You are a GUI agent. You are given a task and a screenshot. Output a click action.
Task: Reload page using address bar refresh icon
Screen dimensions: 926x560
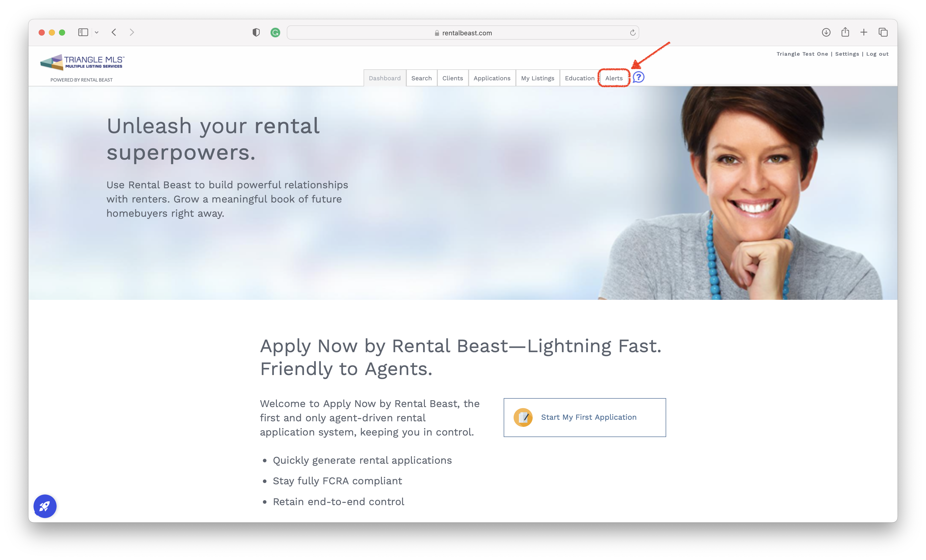pos(633,33)
